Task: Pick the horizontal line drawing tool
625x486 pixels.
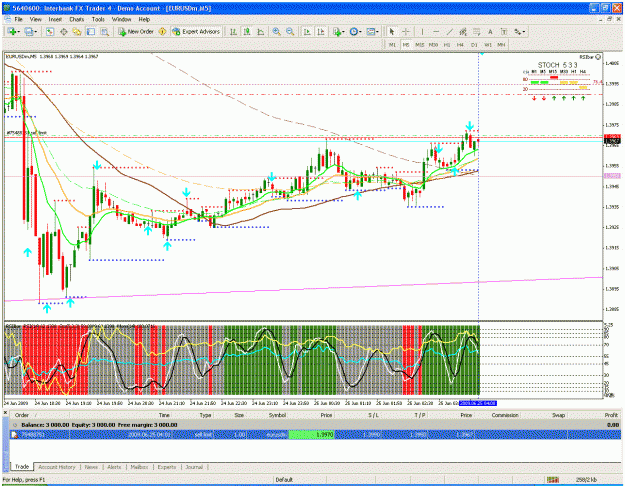Action: point(436,31)
